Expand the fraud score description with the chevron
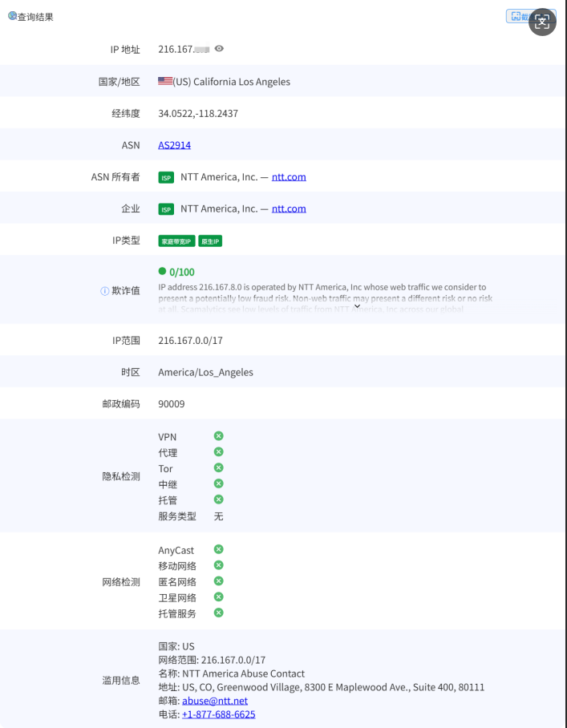 pyautogui.click(x=357, y=306)
